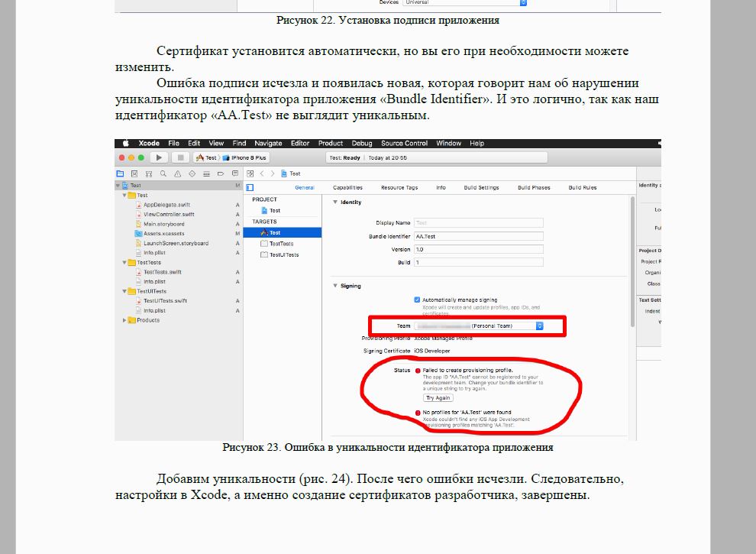Viewport: 756px width, 554px height.
Task: Switch to the Build Rules tab
Action: click(583, 188)
